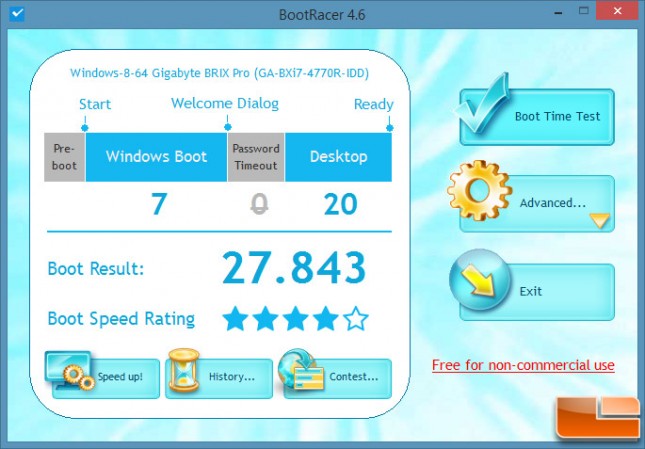
Task: Click the hourglass History icon
Action: [183, 370]
